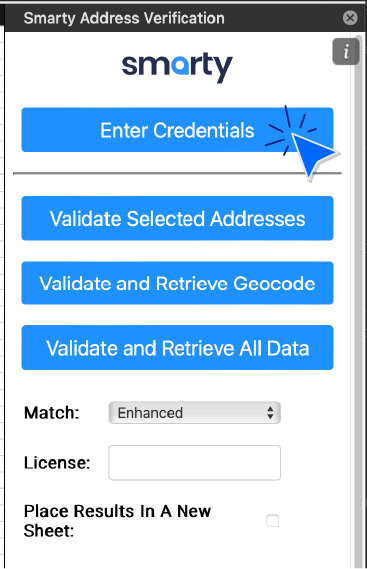Open the Enter Credentials dialog
The height and width of the screenshot is (569, 367).
177,130
